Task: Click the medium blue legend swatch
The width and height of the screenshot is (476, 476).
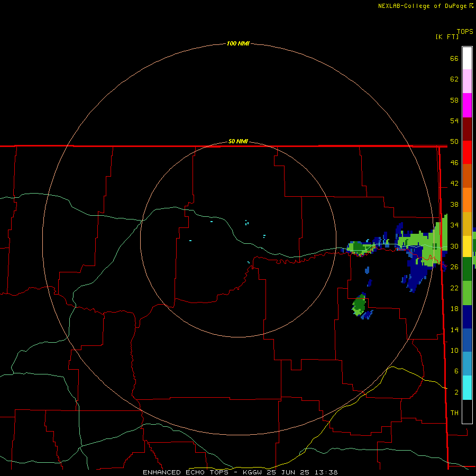Action: (x=467, y=340)
